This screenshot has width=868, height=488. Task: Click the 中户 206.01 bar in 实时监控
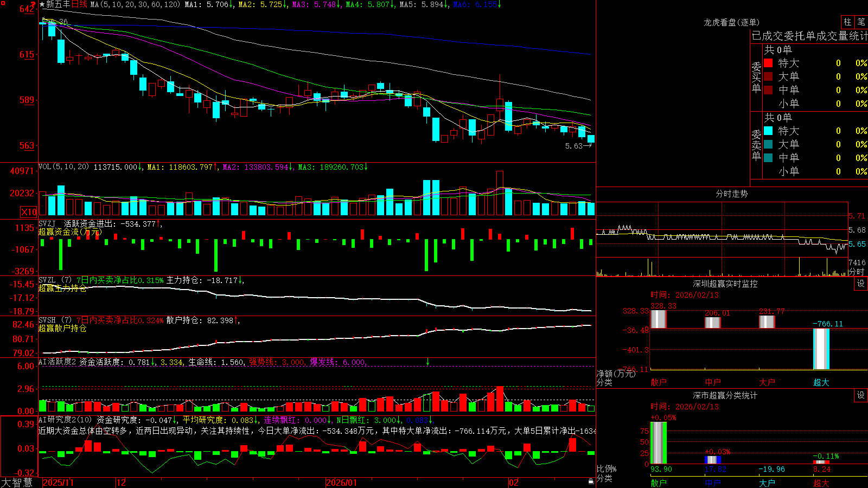(x=712, y=323)
